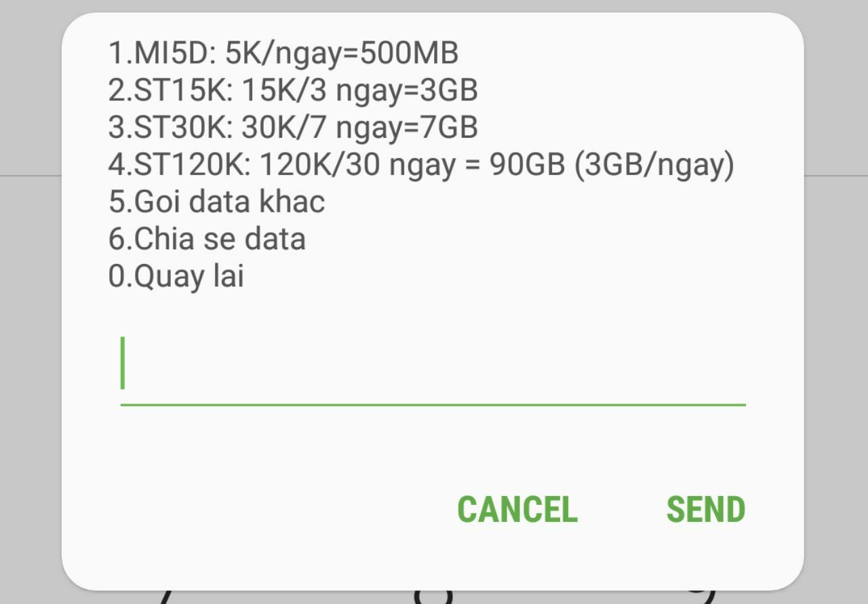Tap the partially hidden keypad digit 7
The image size is (868, 604).
tap(166, 597)
